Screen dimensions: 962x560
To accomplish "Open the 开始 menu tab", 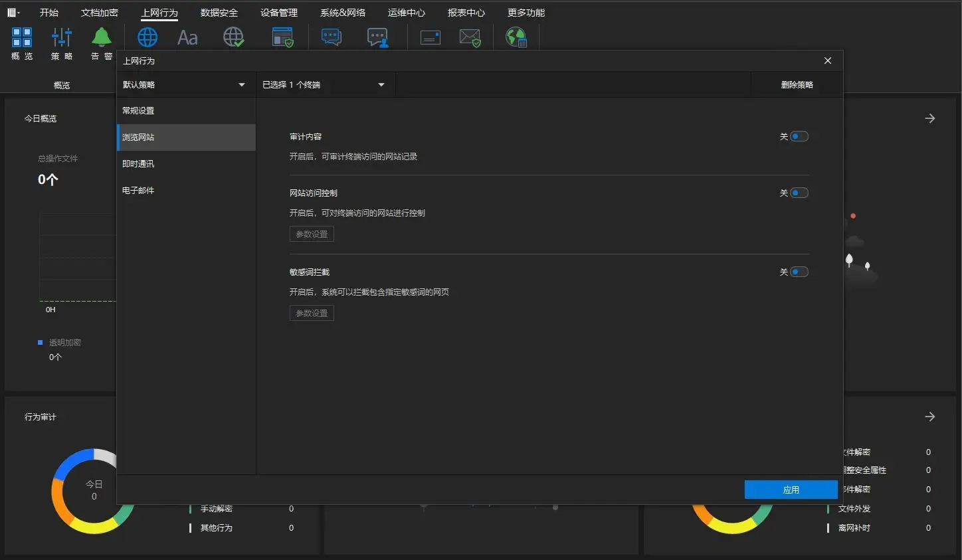I will click(x=49, y=13).
